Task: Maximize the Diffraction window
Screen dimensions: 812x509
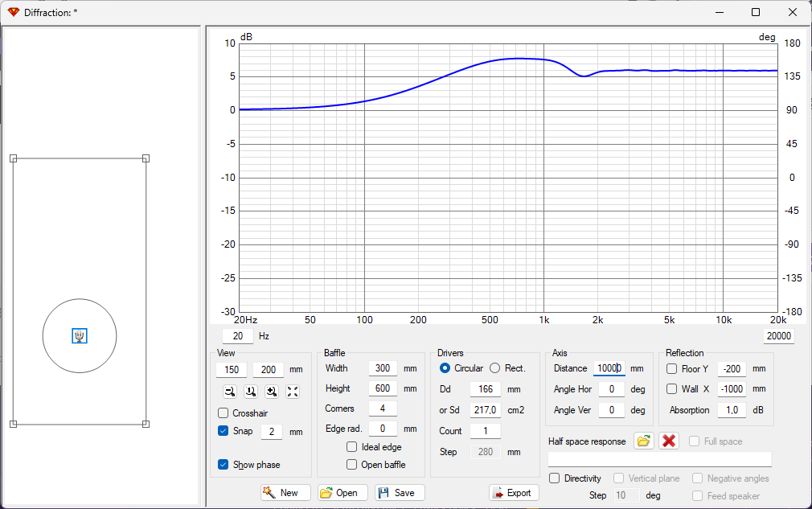Action: [756, 12]
